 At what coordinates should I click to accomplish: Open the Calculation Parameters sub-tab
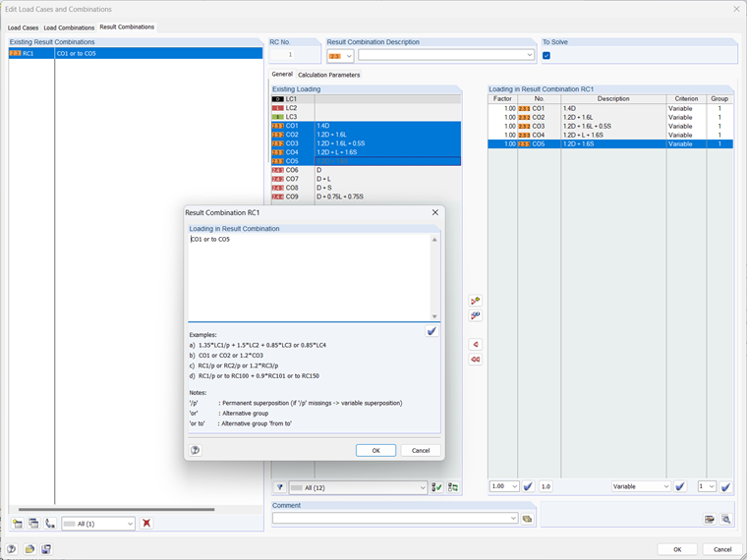click(x=328, y=75)
